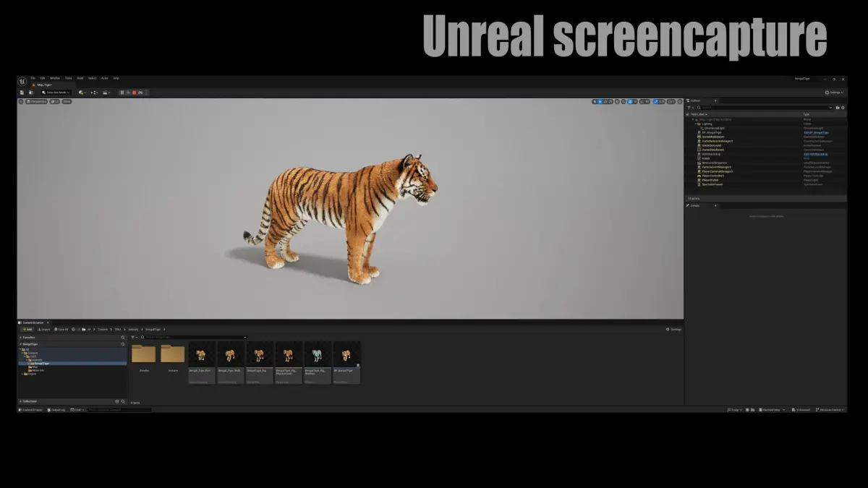Click the Import button in Content Browser
868x488 pixels.
click(43, 329)
